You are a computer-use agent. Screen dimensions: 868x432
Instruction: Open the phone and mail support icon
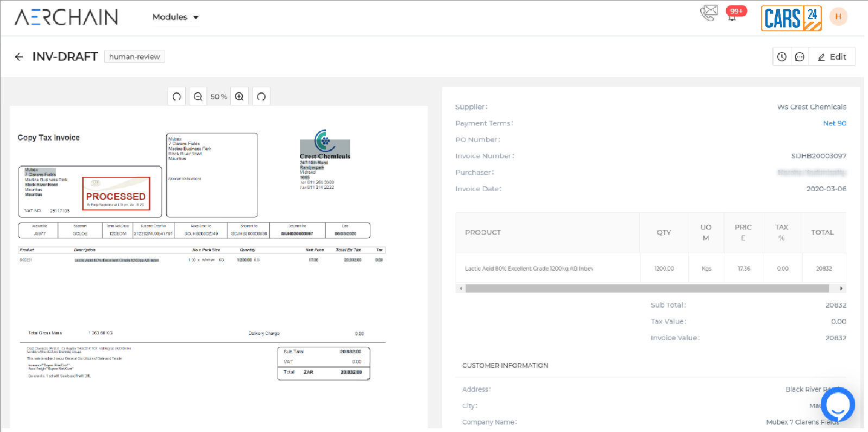coord(709,12)
